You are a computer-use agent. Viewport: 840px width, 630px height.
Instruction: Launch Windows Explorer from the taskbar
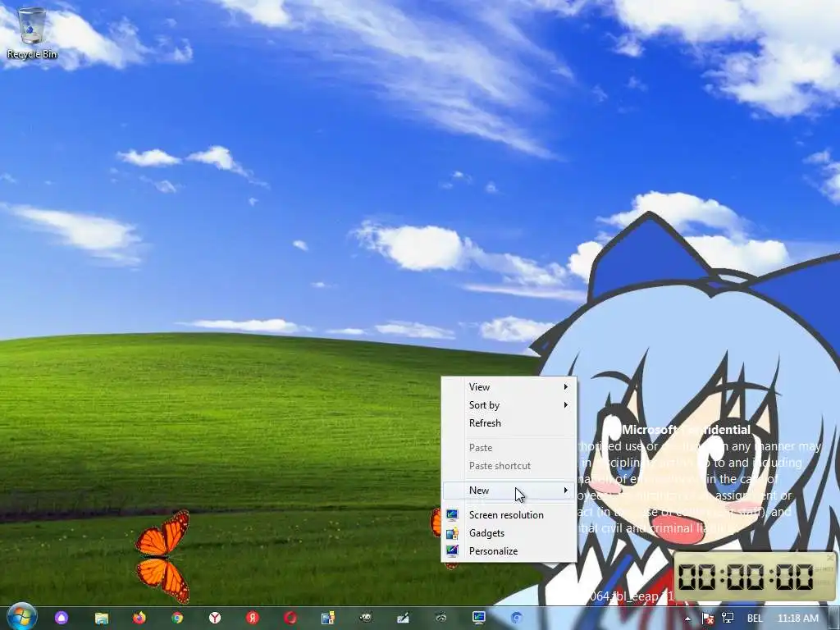102,619
